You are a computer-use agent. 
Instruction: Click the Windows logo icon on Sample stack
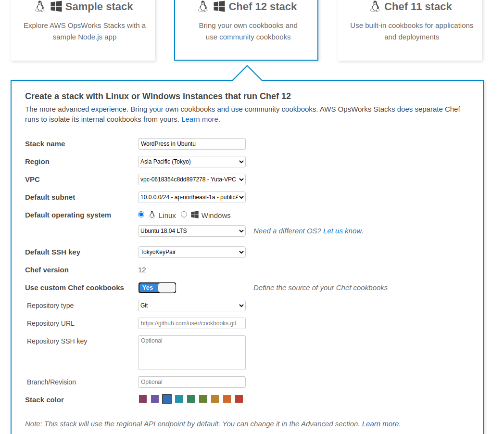point(56,6)
